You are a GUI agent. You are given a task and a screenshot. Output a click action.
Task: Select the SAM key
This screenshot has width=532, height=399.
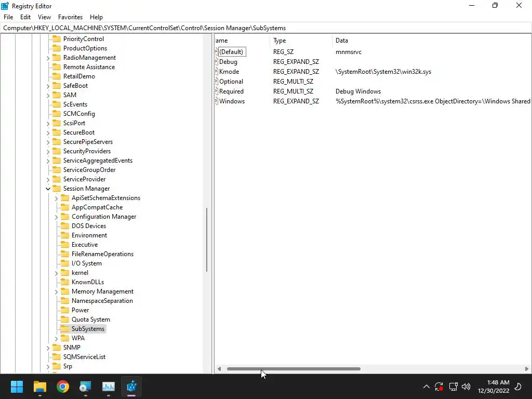click(70, 95)
